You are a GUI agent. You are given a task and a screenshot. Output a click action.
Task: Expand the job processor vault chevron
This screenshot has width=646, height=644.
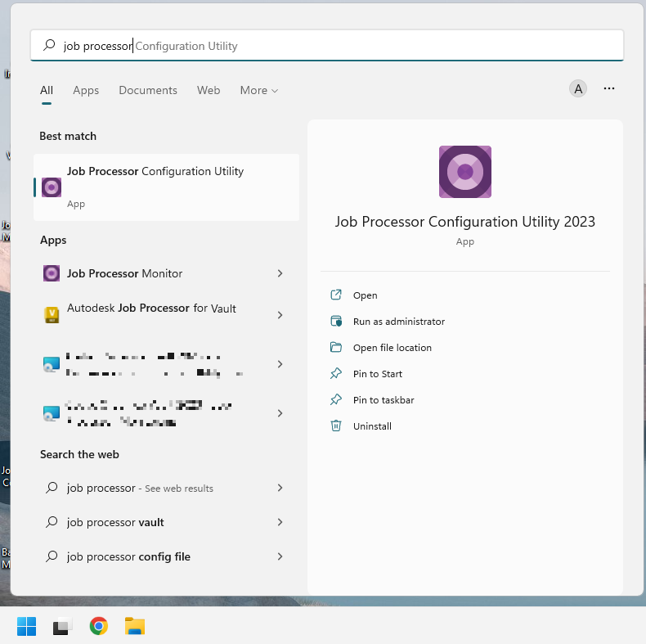coord(280,522)
